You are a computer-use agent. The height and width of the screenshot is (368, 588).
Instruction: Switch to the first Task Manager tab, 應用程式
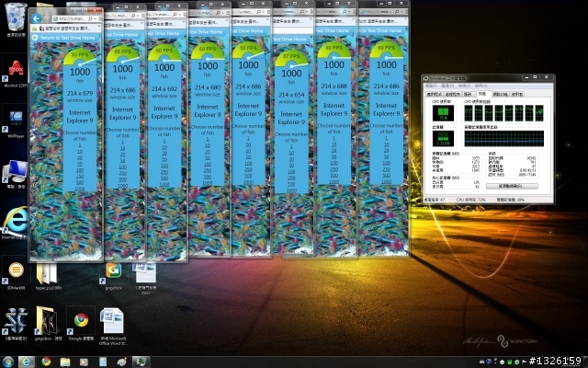(x=435, y=94)
